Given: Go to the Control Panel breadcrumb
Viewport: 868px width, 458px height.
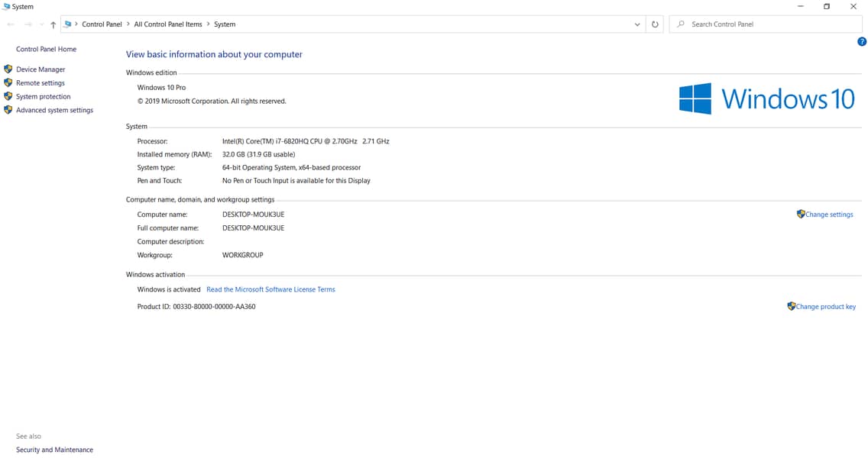Looking at the screenshot, I should [x=102, y=24].
